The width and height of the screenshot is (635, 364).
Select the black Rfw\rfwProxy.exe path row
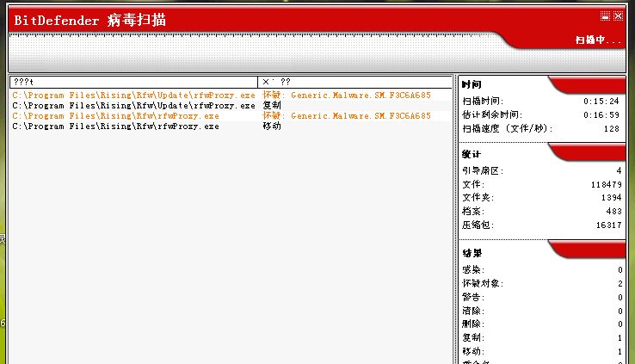pyautogui.click(x=116, y=126)
